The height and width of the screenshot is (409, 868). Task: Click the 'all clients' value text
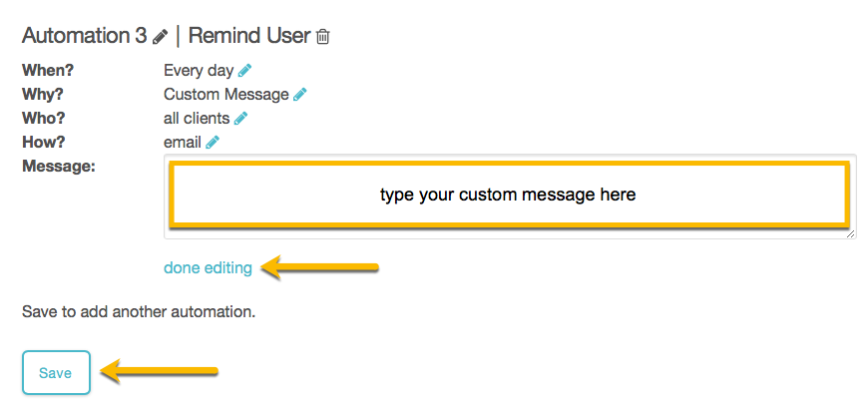coord(196,119)
